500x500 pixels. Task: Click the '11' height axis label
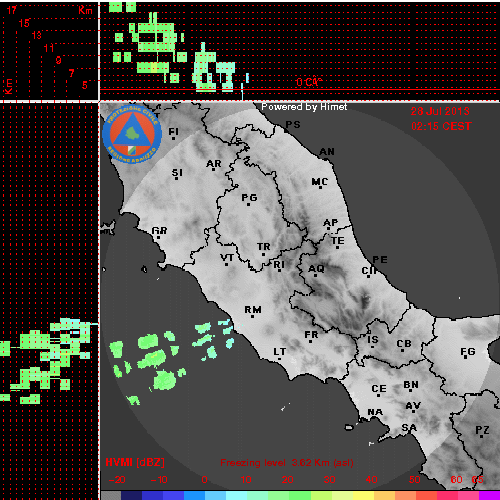[x=49, y=48]
